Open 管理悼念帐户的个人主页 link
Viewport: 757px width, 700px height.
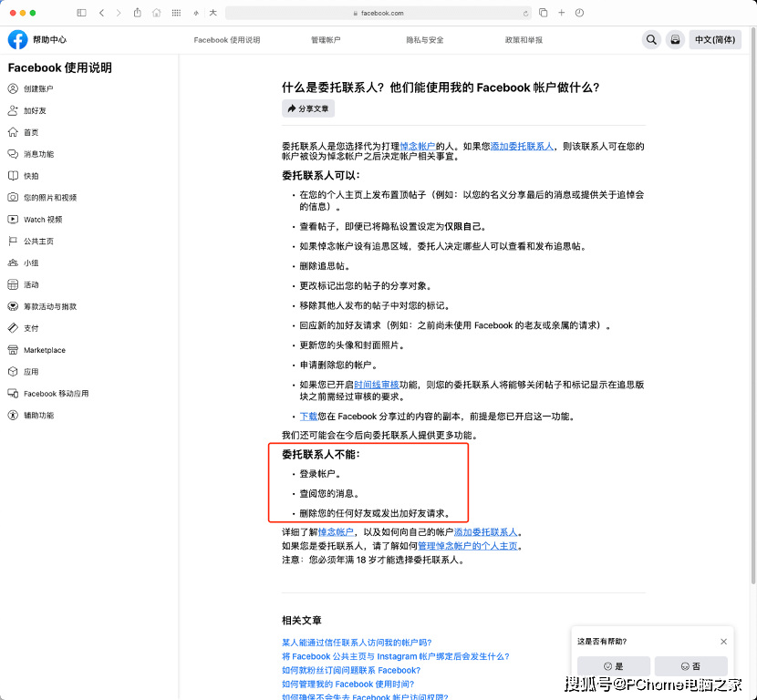(467, 546)
